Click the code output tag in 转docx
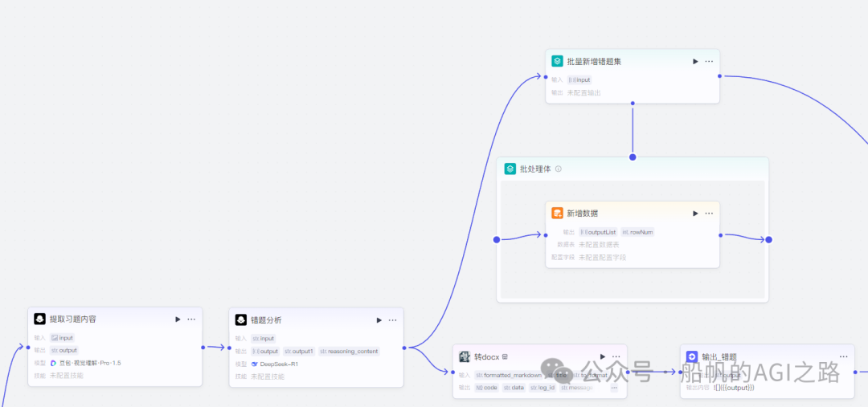868x407 pixels. 487,388
